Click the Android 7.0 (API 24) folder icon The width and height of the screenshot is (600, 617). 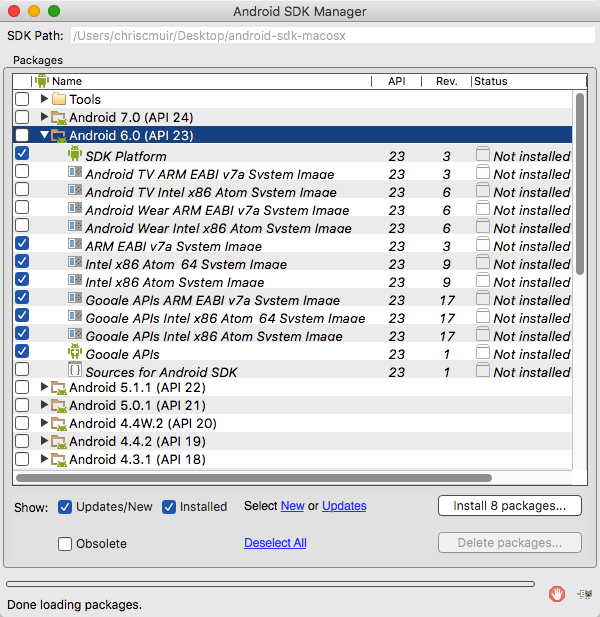click(x=59, y=117)
